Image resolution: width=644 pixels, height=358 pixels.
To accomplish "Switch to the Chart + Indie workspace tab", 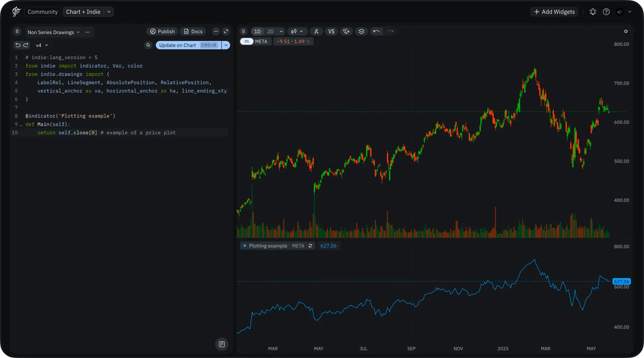I will pos(83,12).
